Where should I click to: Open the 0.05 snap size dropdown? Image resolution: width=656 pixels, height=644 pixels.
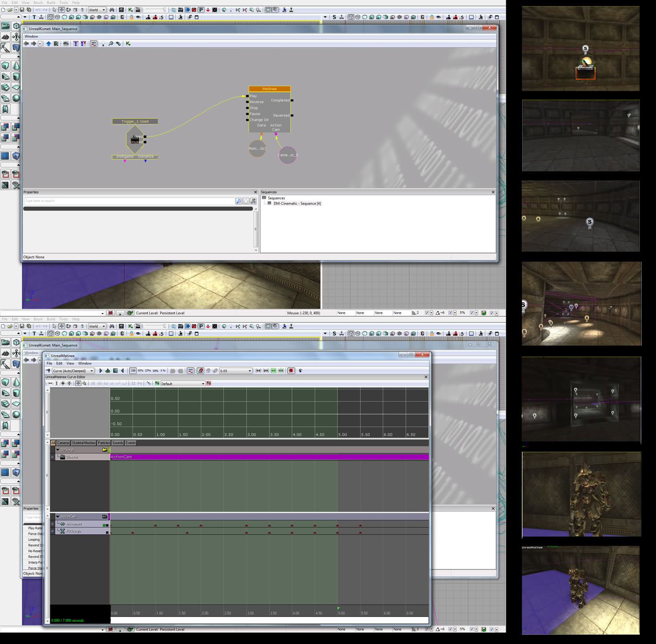pyautogui.click(x=236, y=370)
